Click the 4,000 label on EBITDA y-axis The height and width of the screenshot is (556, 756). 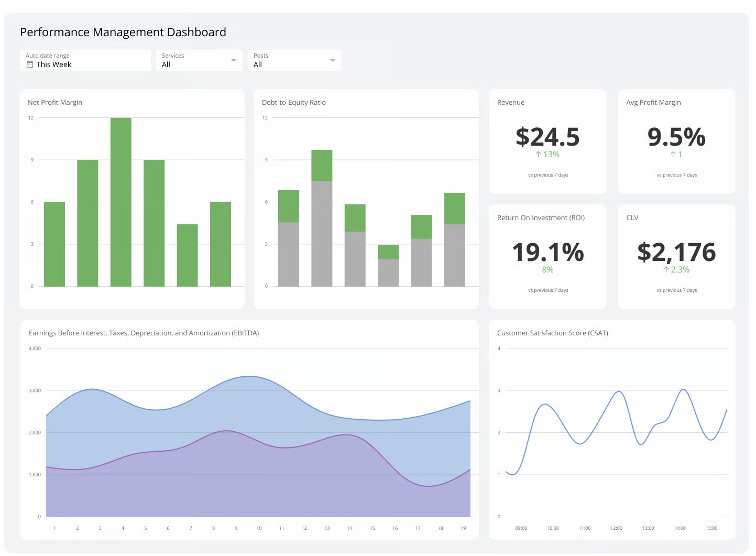[x=35, y=348]
